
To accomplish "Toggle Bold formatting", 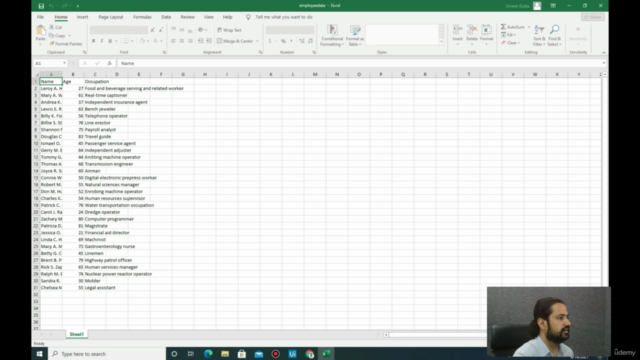I will [93, 41].
